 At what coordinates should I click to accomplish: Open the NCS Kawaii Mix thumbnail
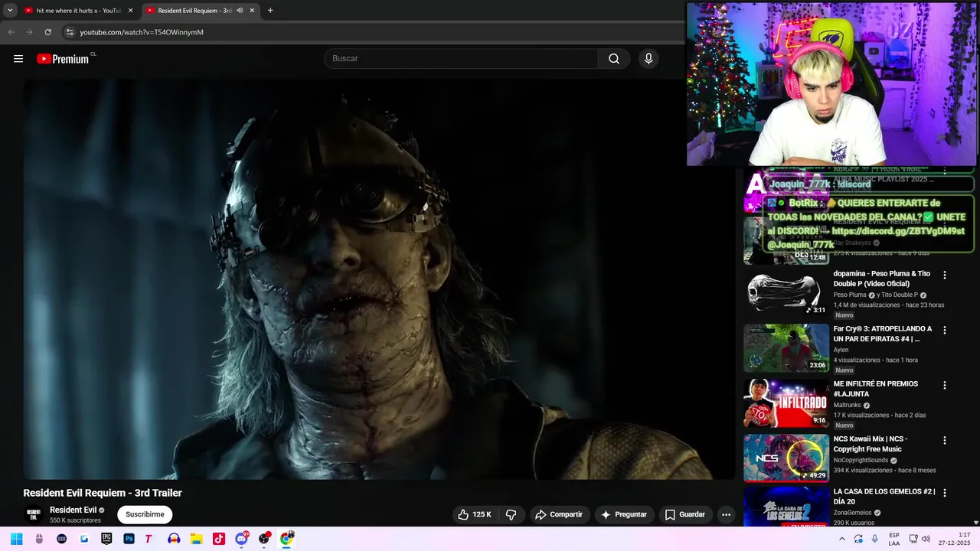(786, 458)
